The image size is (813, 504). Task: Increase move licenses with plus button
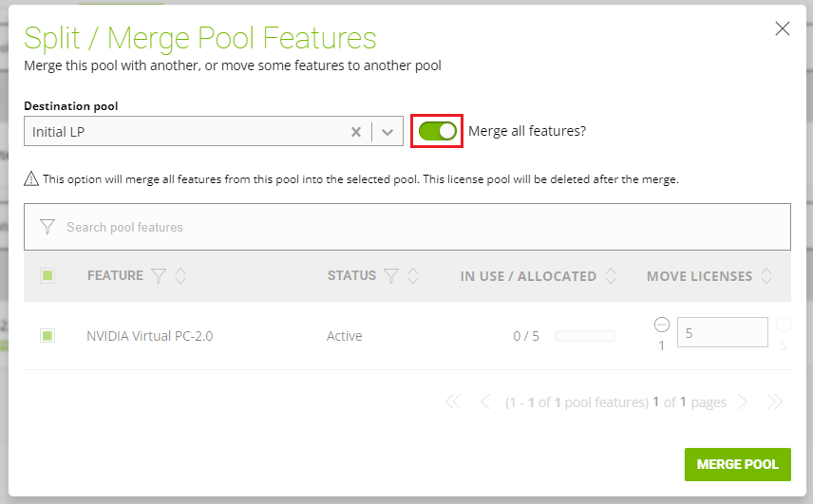(x=783, y=324)
